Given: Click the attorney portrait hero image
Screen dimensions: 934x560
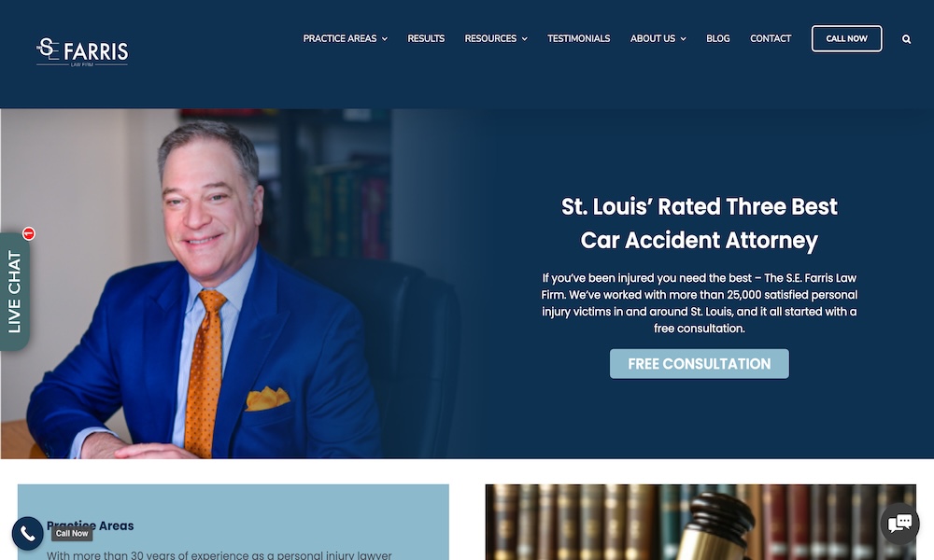Looking at the screenshot, I should 238,284.
